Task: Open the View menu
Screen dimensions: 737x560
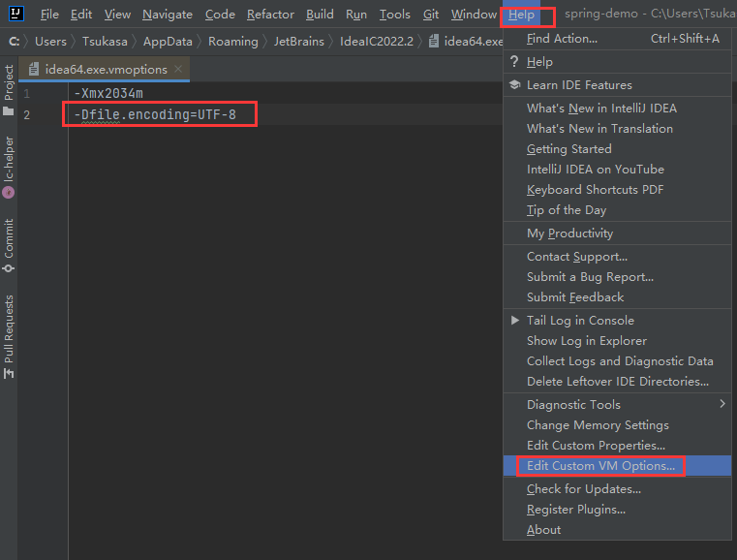Action: click(x=117, y=15)
